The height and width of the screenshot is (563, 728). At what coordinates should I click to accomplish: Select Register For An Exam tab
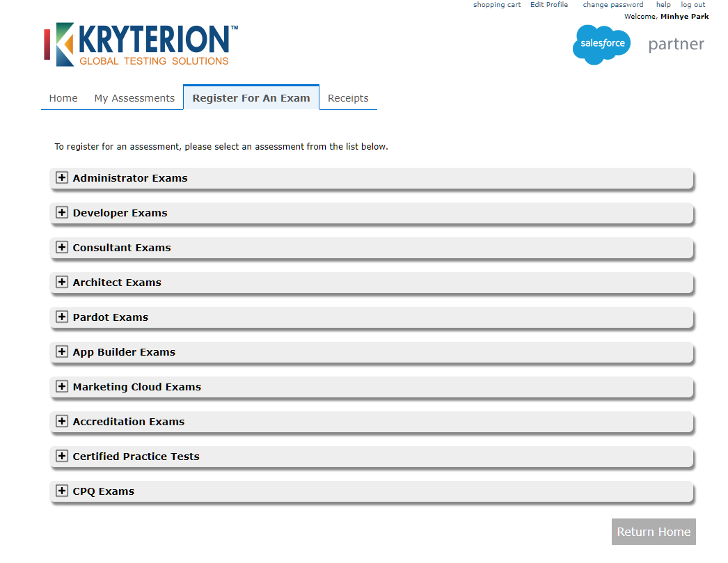click(251, 98)
